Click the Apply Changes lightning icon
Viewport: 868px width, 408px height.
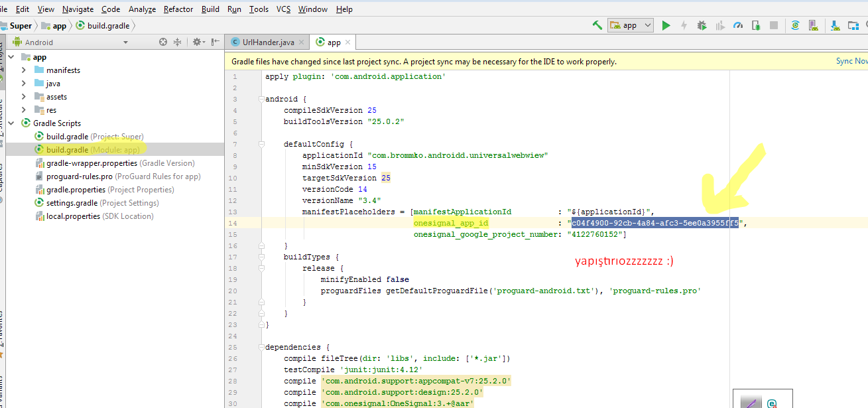point(684,25)
